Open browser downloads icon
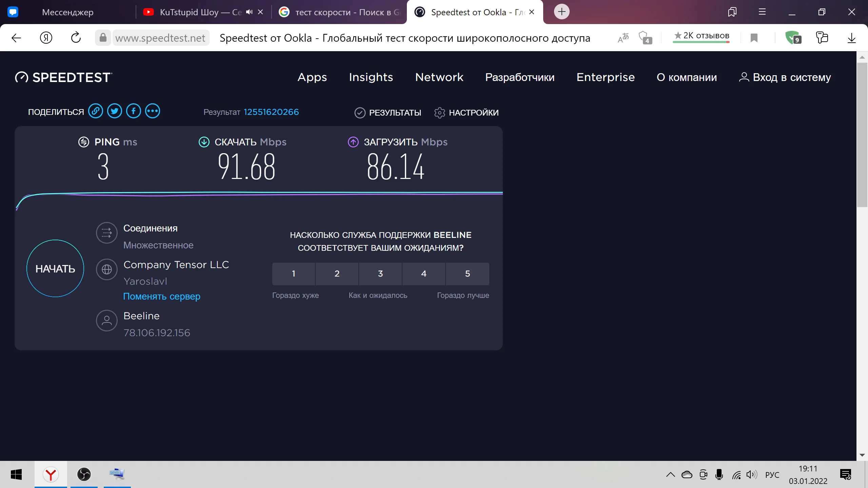The image size is (868, 488). [851, 38]
